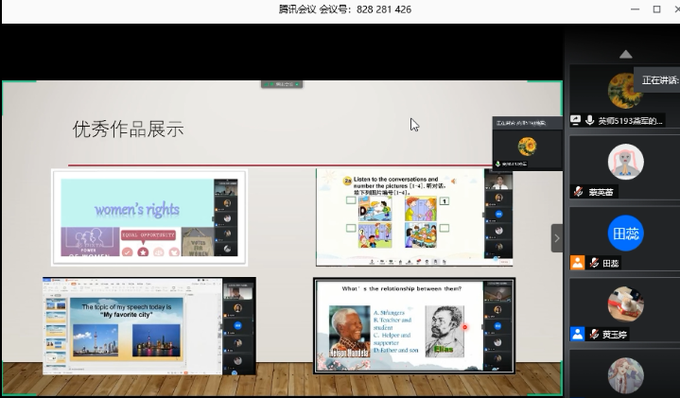The width and height of the screenshot is (680, 398).
Task: Select the blue 田蕊 avatar circle
Action: click(625, 233)
